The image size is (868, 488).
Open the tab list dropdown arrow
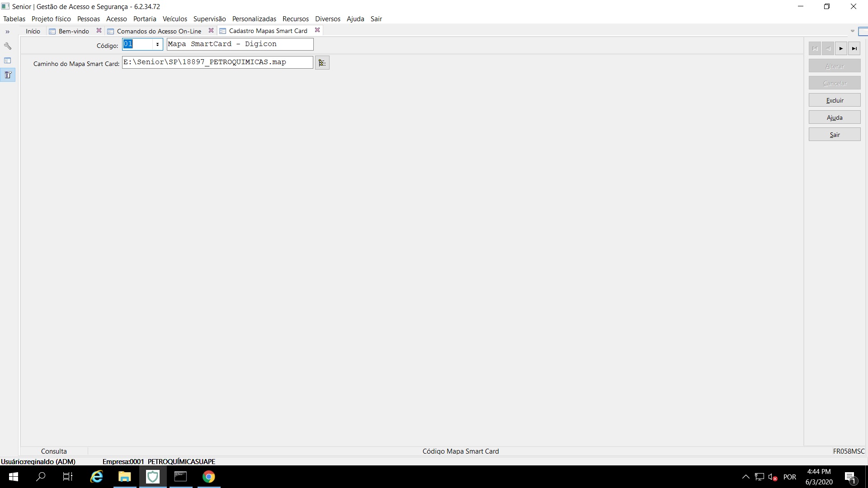click(853, 31)
